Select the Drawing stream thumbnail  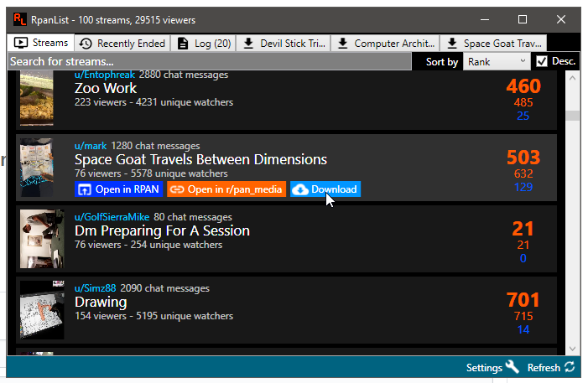tap(42, 310)
